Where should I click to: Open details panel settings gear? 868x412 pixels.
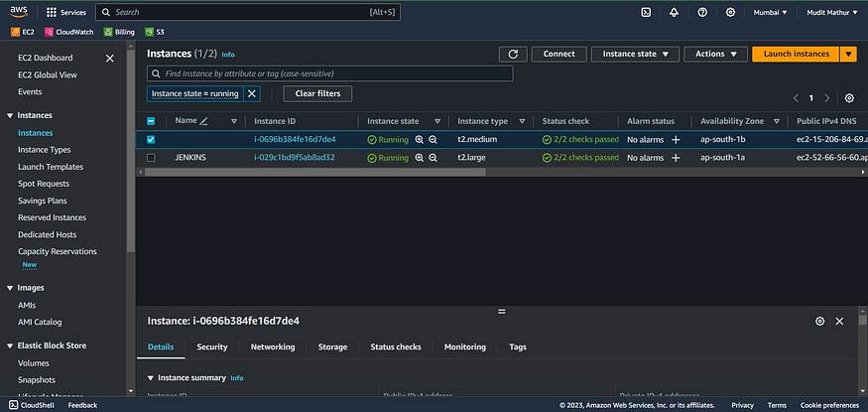(819, 322)
